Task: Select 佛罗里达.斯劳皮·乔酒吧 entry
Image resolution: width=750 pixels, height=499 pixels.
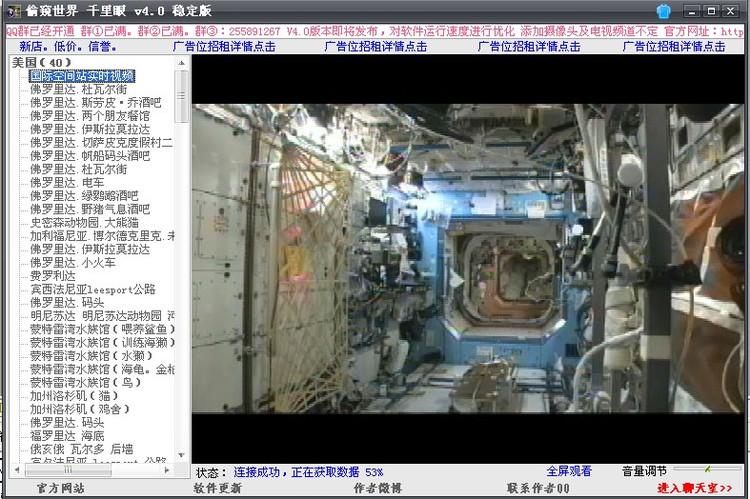Action: (96, 102)
